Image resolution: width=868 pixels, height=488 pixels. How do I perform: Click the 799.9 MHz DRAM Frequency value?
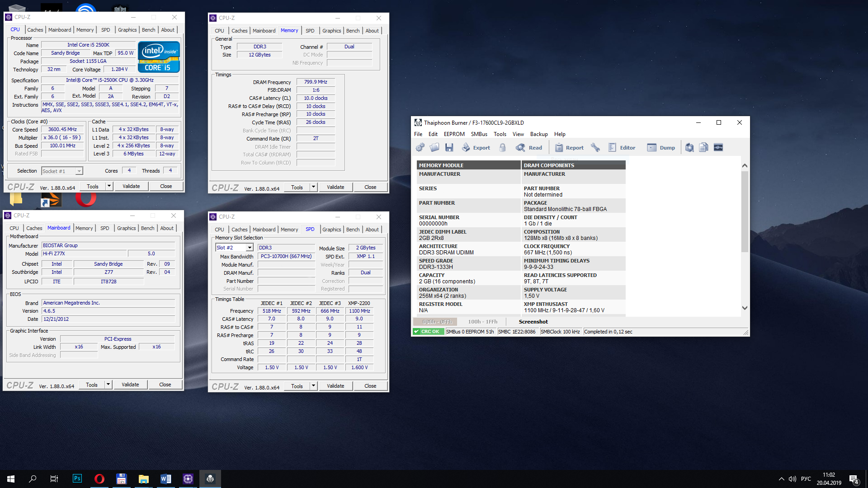[x=316, y=82]
